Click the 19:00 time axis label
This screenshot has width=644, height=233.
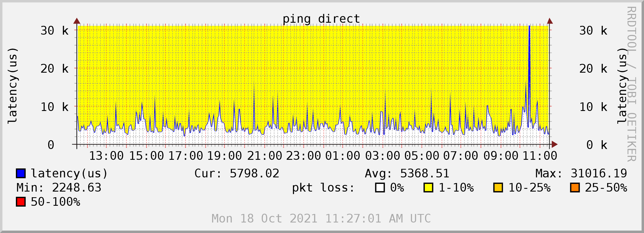click(x=225, y=156)
